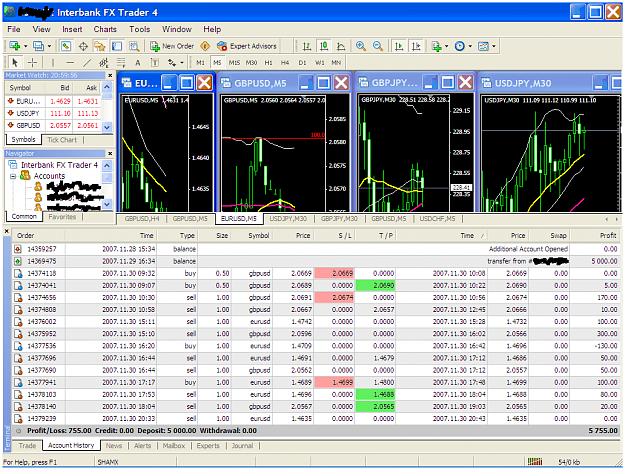Toggle Chart Shift

click(x=416, y=46)
